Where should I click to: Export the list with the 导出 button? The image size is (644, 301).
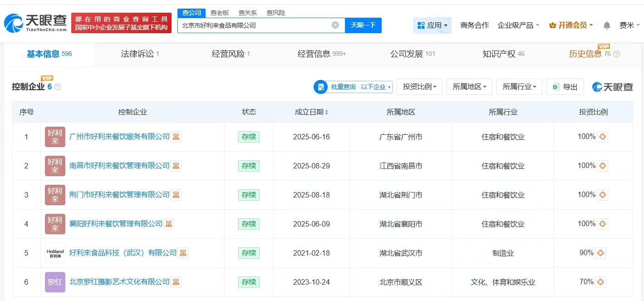pos(565,87)
